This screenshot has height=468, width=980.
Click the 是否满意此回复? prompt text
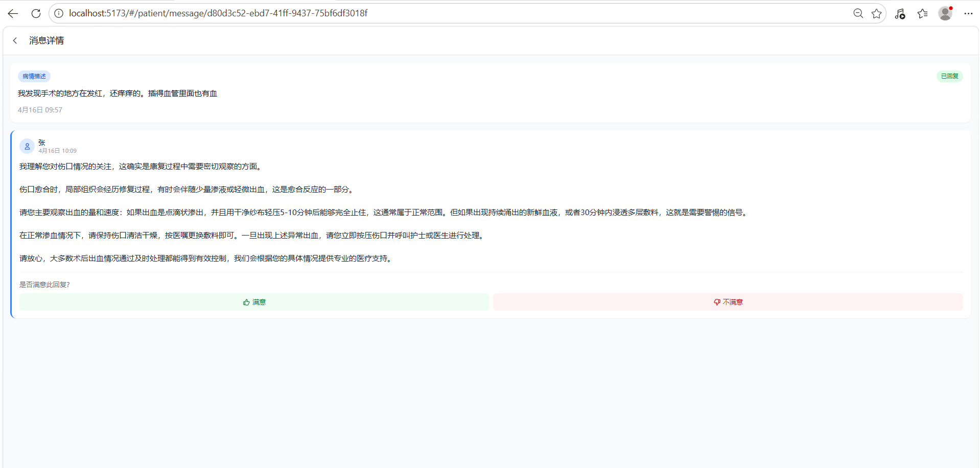[x=44, y=285]
